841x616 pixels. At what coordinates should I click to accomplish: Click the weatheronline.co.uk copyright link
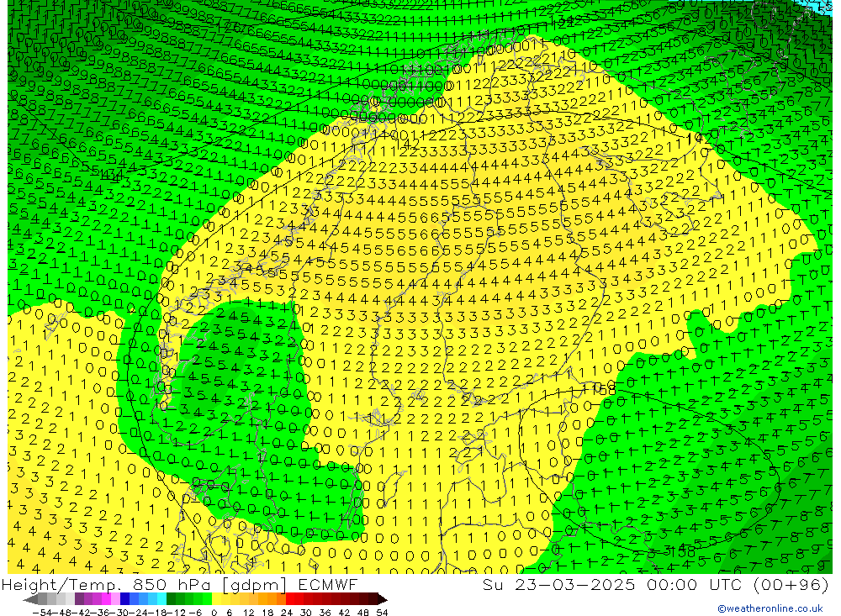pos(770,608)
